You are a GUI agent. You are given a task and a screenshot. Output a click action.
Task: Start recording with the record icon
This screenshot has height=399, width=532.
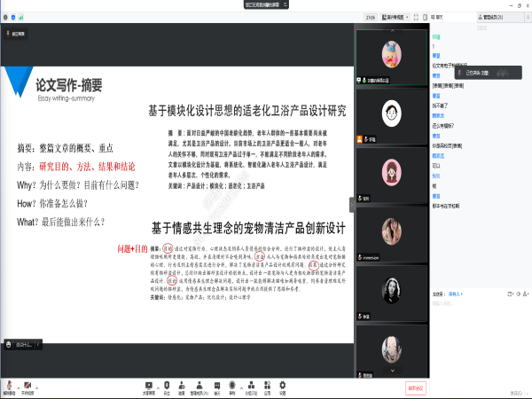[x=232, y=386]
